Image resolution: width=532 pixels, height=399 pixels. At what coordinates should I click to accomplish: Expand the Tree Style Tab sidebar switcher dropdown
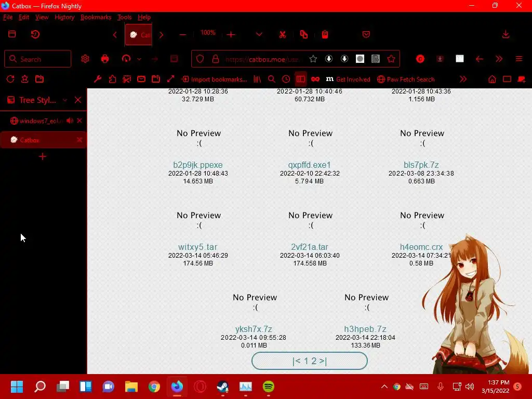(x=65, y=100)
